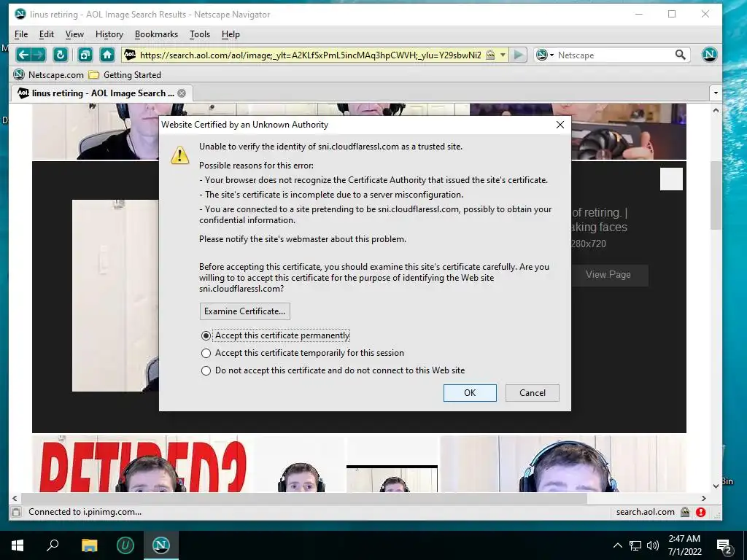747x560 pixels.
Task: Click the Netscape Navigator taskbar icon
Action: tap(161, 545)
